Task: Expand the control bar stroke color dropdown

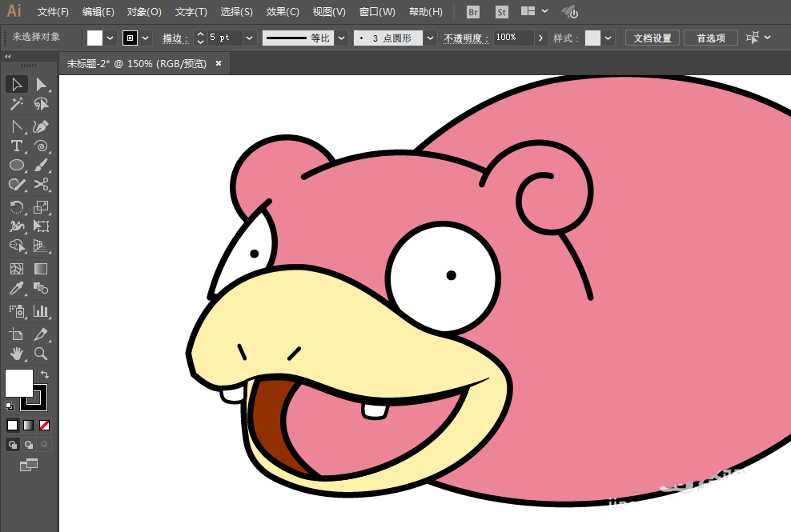Action: (146, 38)
